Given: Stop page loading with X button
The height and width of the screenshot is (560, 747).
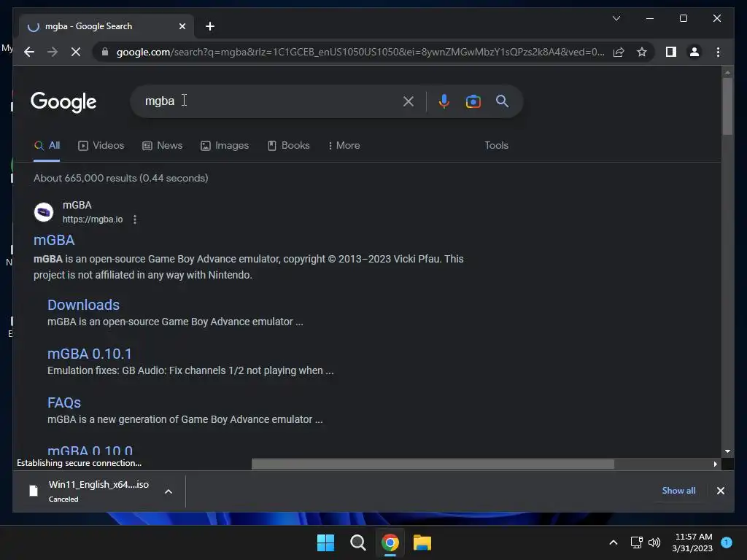Looking at the screenshot, I should (76, 52).
